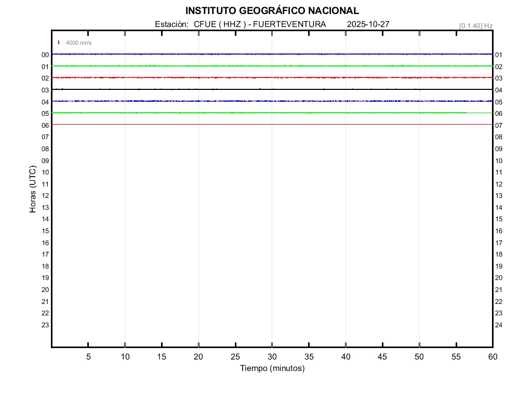Select the blue seismic trace at hour 00
Viewport: 532px width, 399px height.
click(272, 54)
